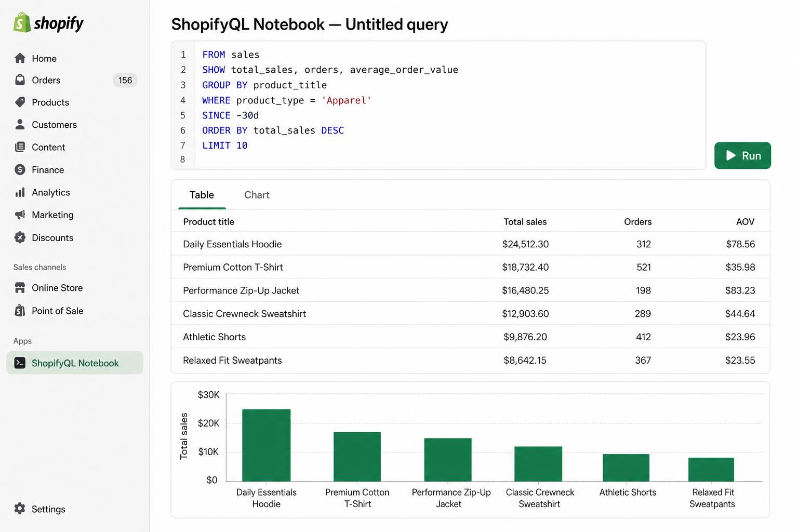Click the 156 orders badge

pyautogui.click(x=125, y=81)
